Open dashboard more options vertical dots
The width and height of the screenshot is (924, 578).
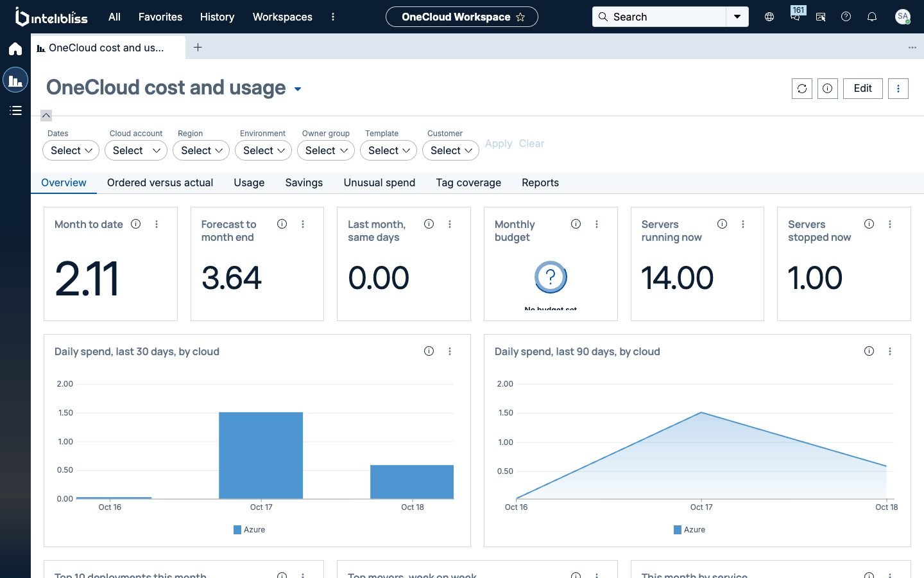point(898,89)
